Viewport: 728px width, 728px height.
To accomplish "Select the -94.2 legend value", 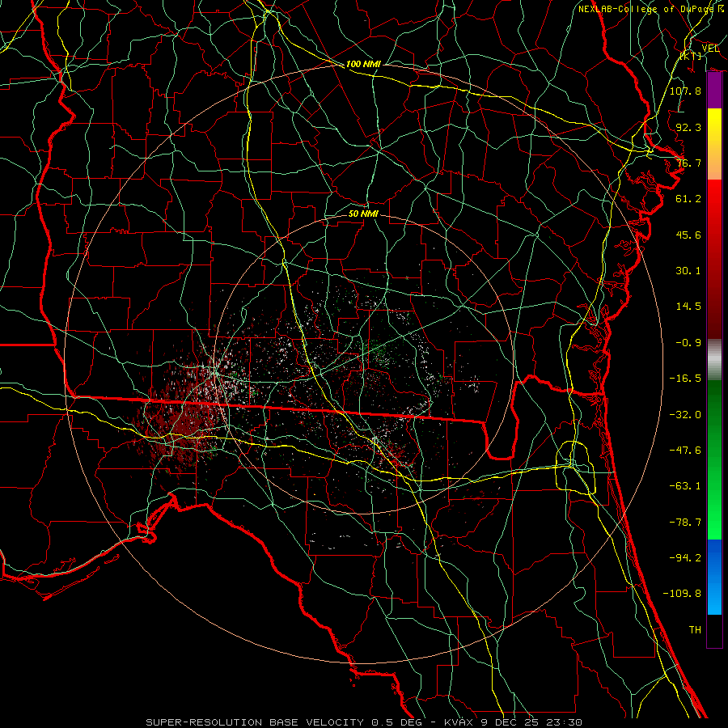I will click(x=685, y=558).
